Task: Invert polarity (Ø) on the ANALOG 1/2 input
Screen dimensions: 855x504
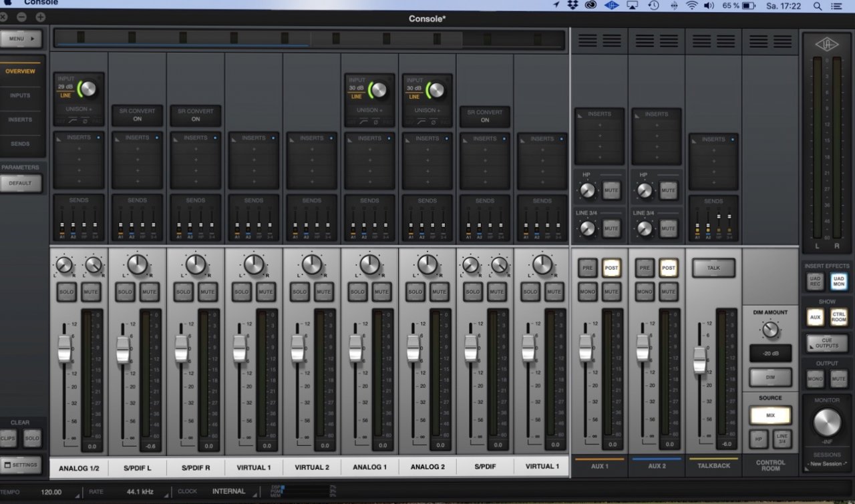Action: click(x=85, y=121)
